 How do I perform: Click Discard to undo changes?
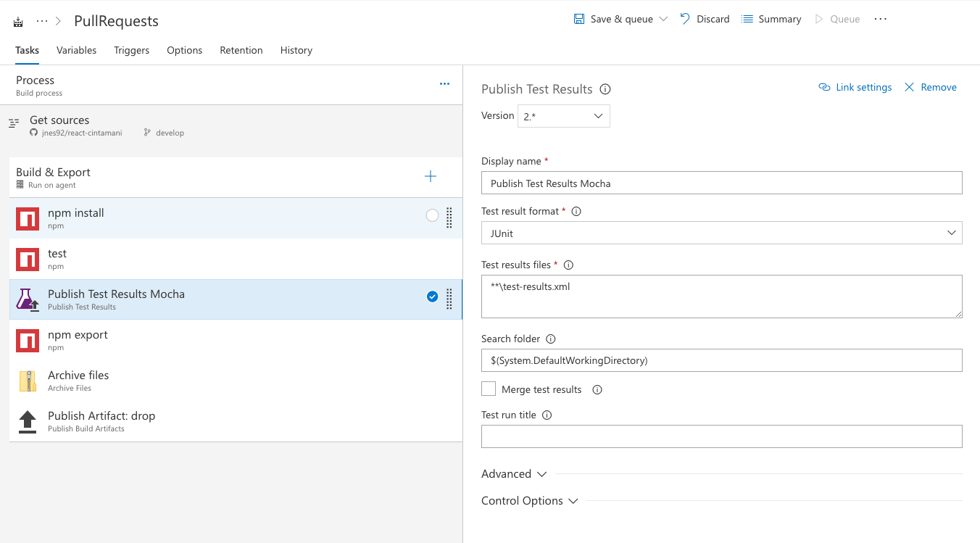pyautogui.click(x=705, y=19)
